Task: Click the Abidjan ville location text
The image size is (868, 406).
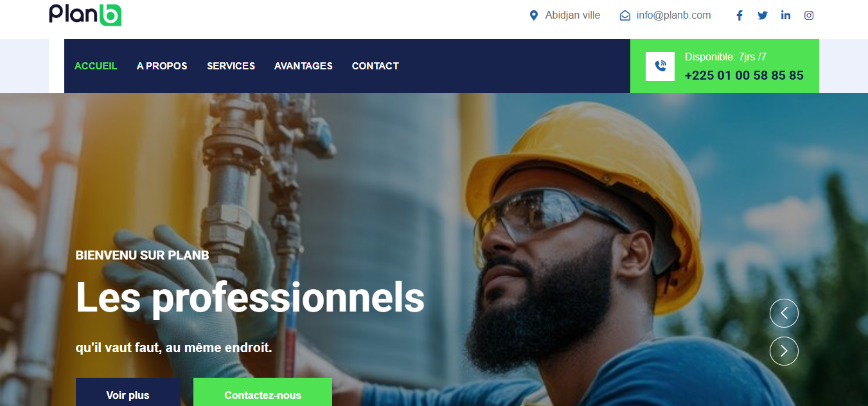Action: (572, 15)
